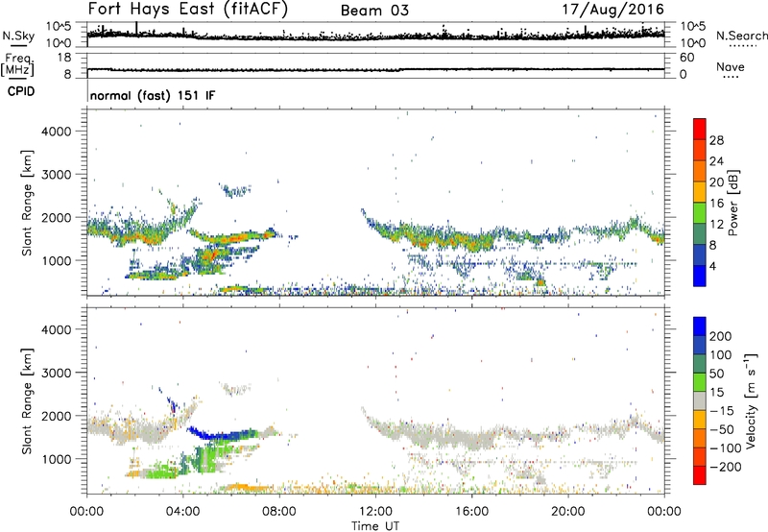Select Slant Range [km] label of power panel

pyautogui.click(x=27, y=203)
